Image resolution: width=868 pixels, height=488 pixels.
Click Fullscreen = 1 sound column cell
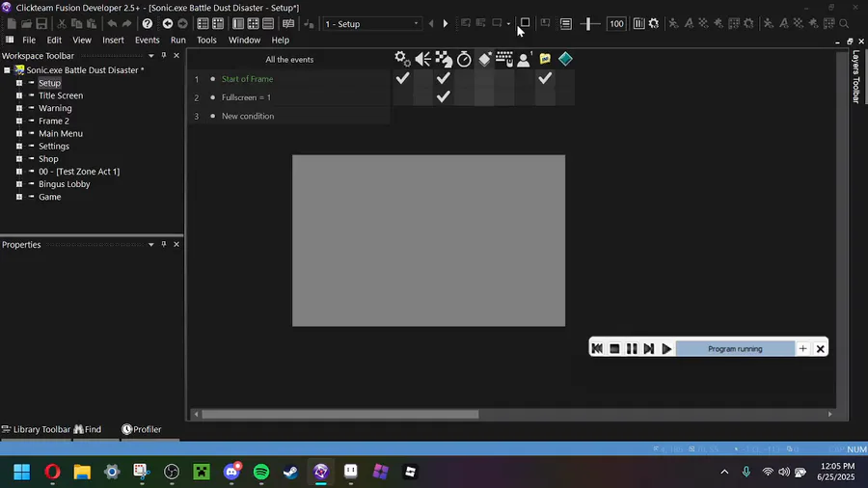(x=423, y=96)
